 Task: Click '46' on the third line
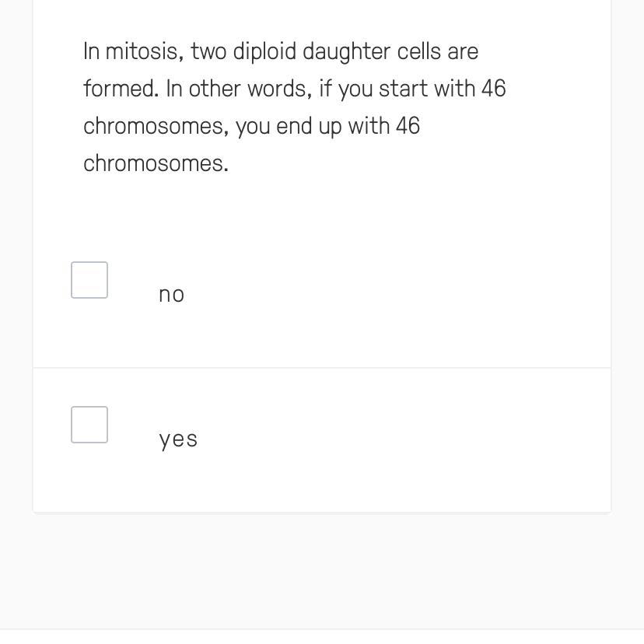coord(408,127)
